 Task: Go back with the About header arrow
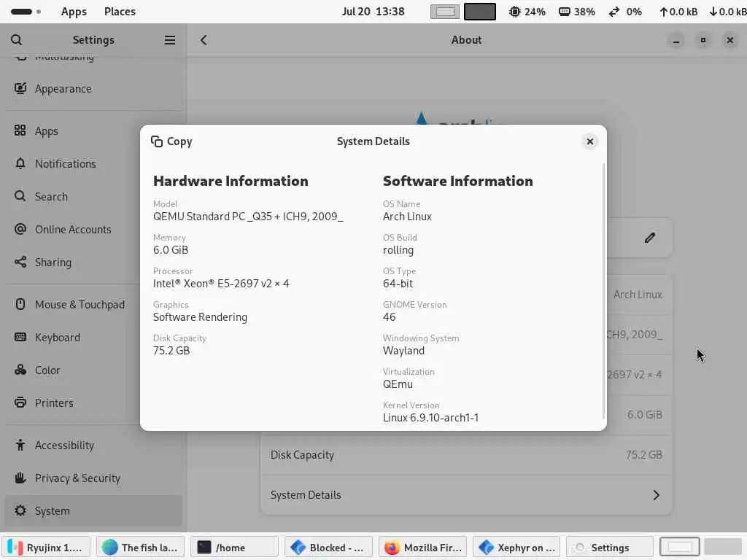point(204,40)
